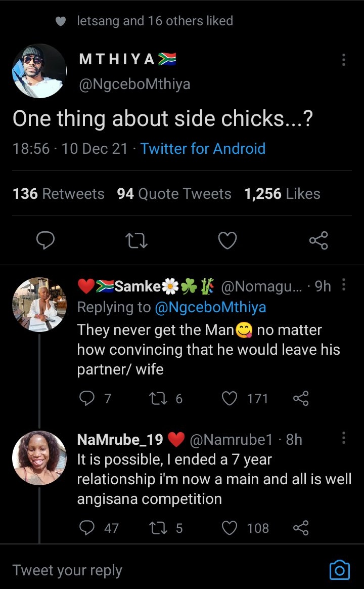Open the @NgceboMthiya mention link

(210, 307)
